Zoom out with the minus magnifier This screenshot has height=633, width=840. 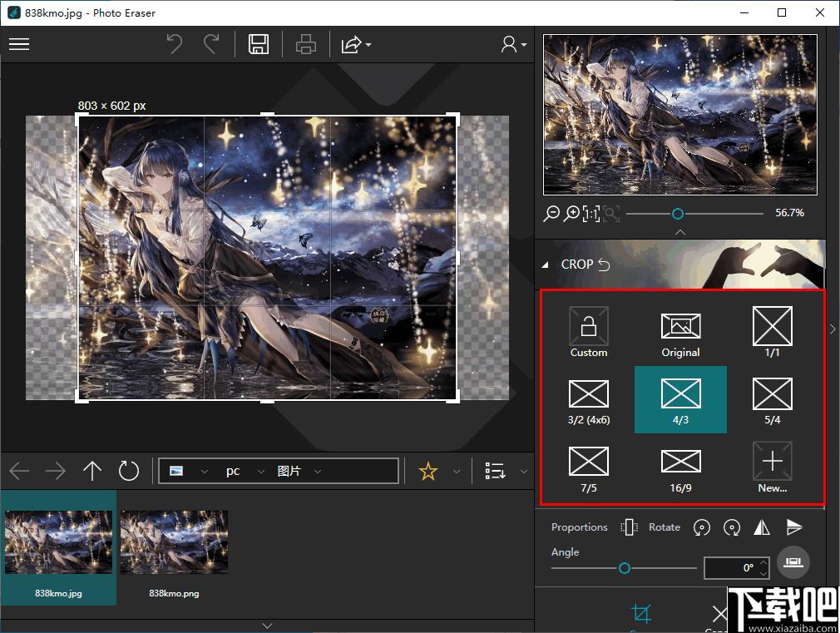coord(551,214)
